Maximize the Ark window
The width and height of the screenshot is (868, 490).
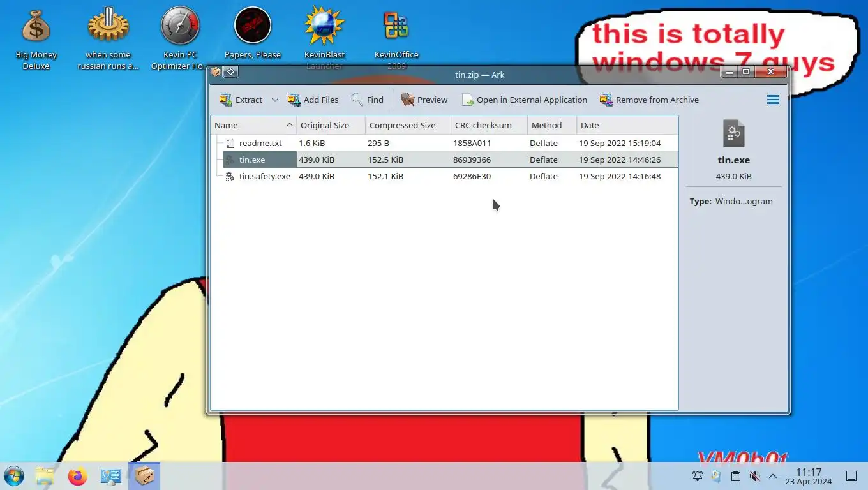point(746,72)
